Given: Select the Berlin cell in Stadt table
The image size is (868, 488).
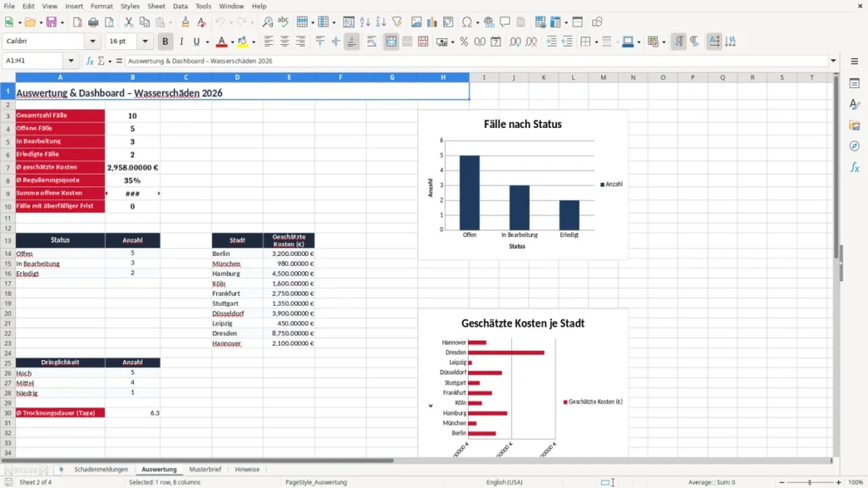Looking at the screenshot, I should (237, 253).
